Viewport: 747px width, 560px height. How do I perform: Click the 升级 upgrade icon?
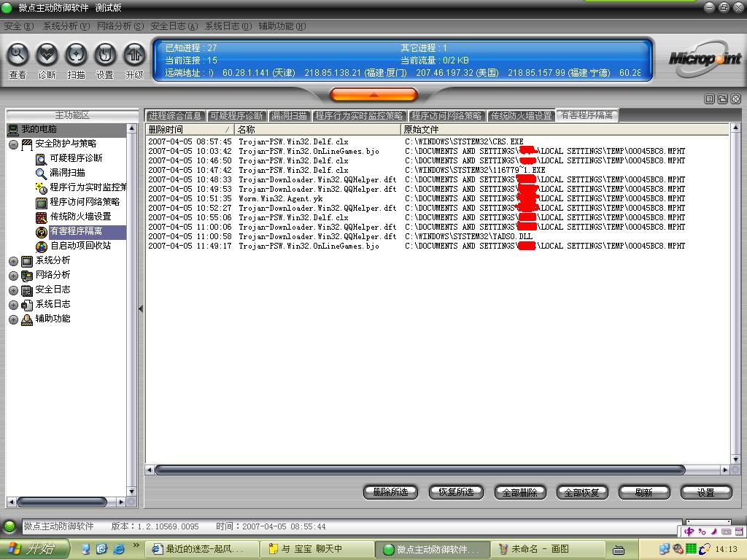pyautogui.click(x=134, y=55)
